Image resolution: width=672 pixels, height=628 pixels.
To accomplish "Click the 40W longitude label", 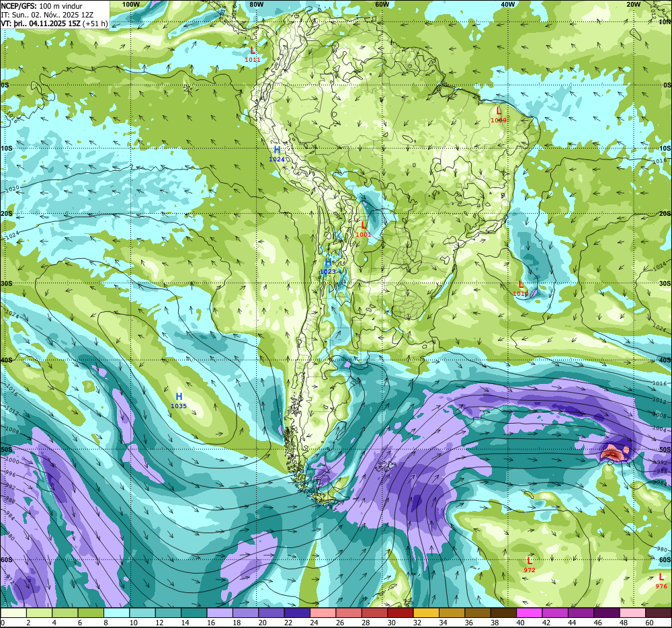I will pyautogui.click(x=507, y=4).
